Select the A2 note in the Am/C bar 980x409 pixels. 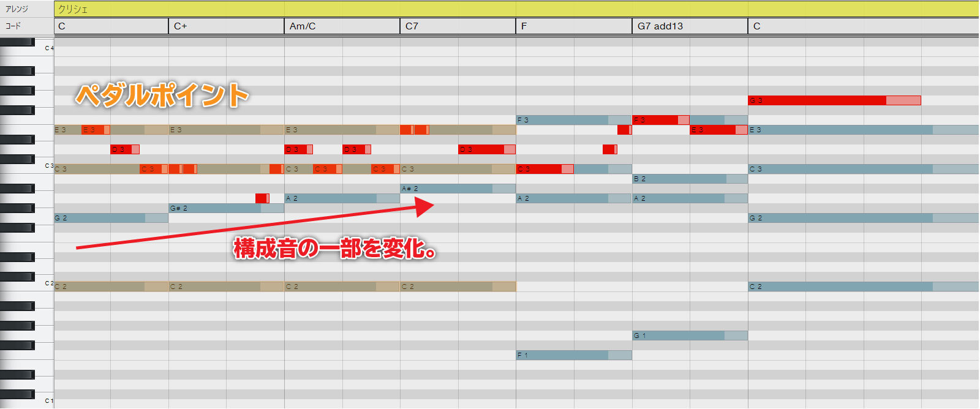(342, 198)
